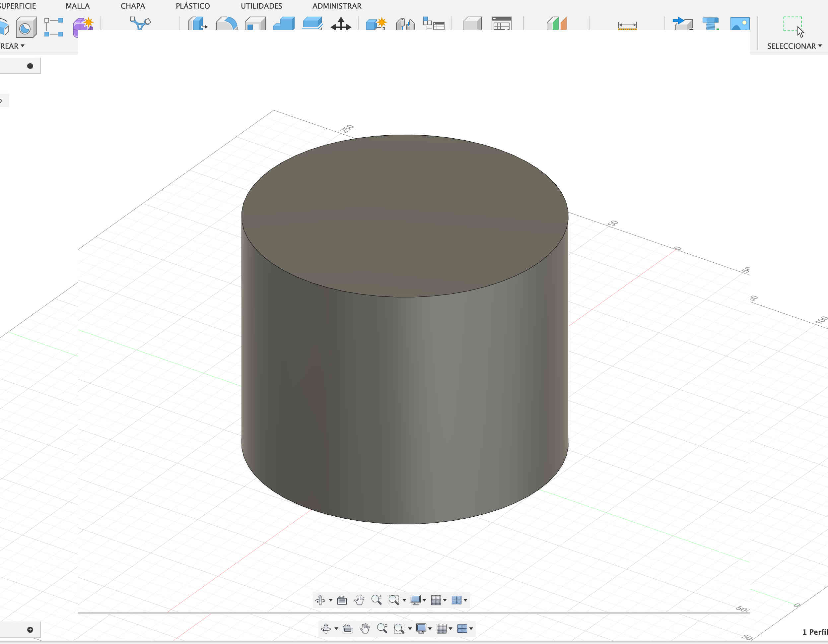Click Look At in lower navigation bar
The height and width of the screenshot is (644, 828).
pos(348,628)
